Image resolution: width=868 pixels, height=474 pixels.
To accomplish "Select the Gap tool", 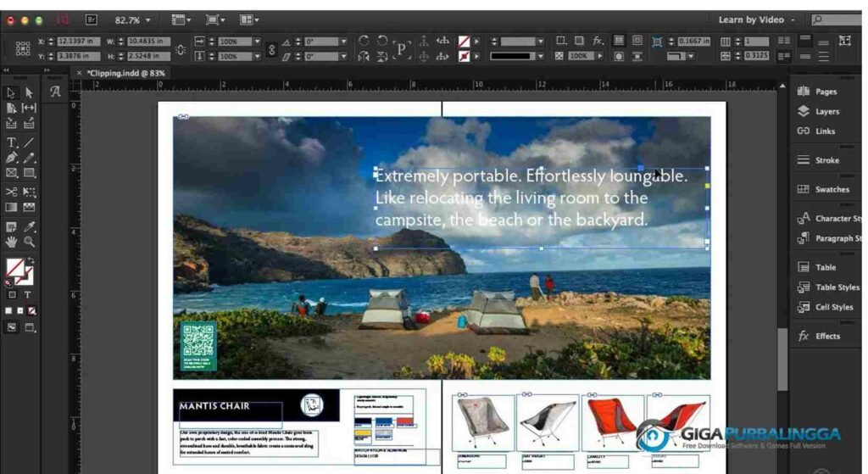I will (x=29, y=108).
